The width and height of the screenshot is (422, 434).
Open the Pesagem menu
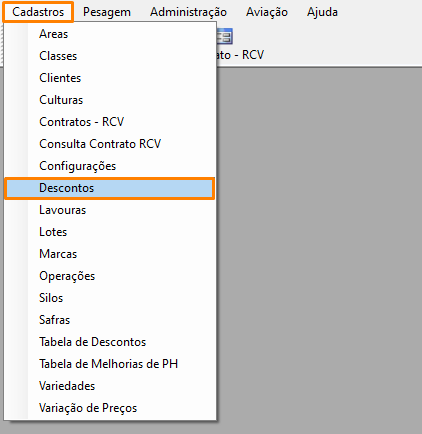107,12
